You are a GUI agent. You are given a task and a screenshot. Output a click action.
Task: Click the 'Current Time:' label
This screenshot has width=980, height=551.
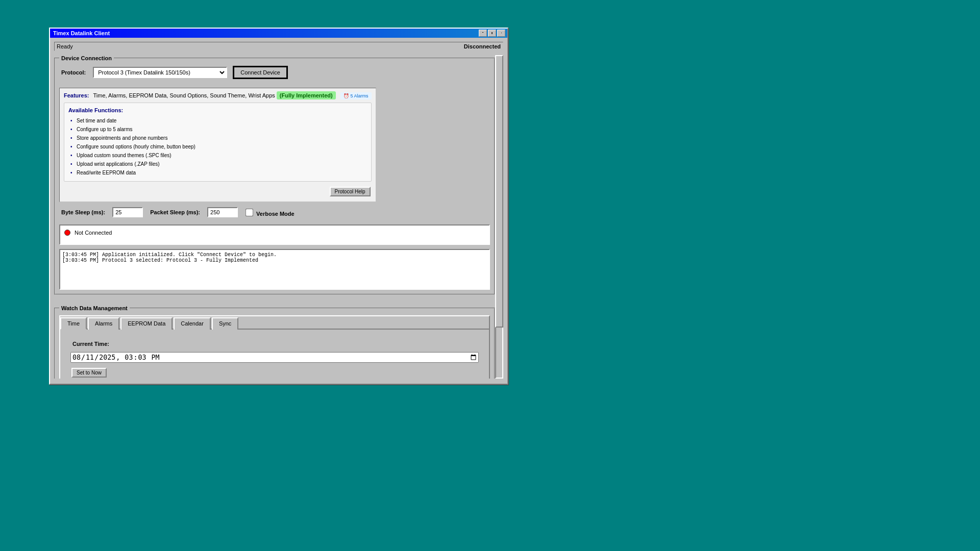(91, 344)
